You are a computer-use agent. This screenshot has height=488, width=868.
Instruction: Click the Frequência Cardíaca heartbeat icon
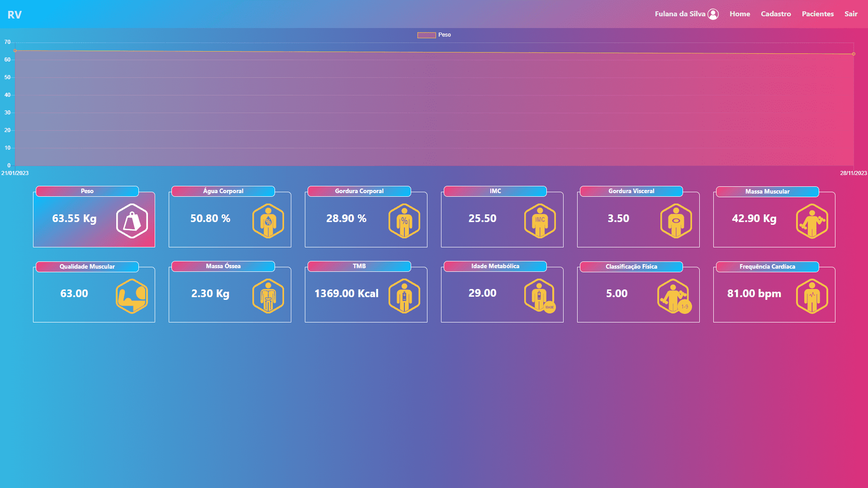(x=812, y=296)
